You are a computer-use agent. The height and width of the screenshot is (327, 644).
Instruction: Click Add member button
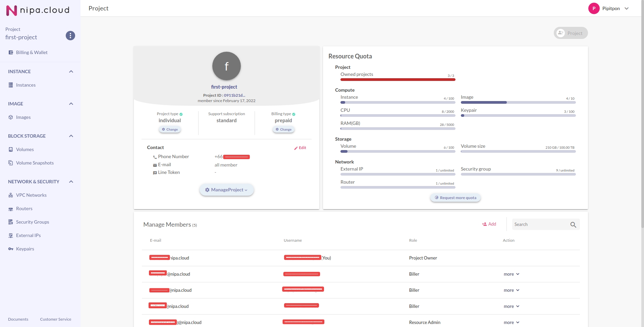489,224
